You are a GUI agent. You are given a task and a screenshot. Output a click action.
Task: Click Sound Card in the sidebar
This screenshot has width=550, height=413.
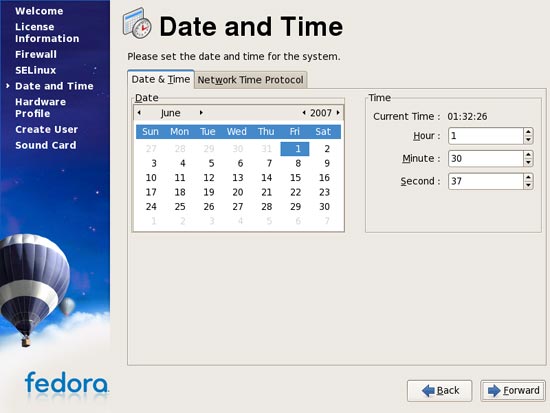[x=46, y=145]
